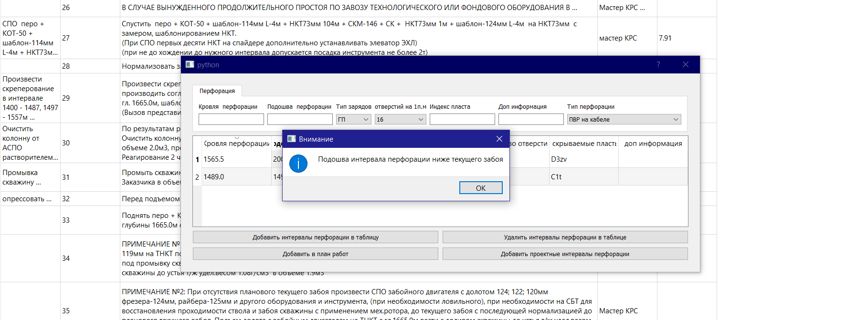Click the Кровля перфорации input field
868x320 pixels.
231,119
